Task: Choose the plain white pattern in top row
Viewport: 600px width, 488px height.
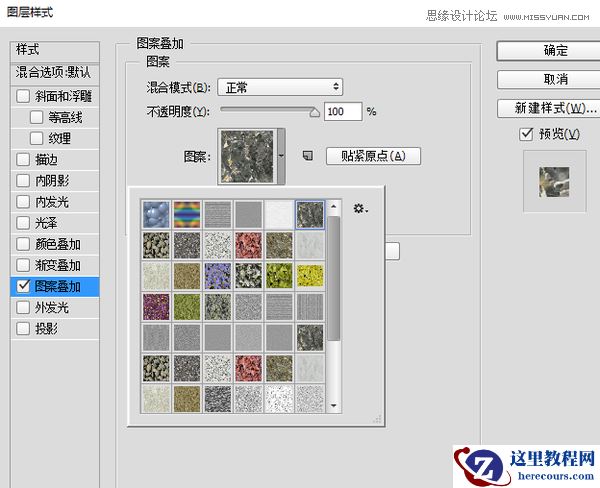Action: 279,214
